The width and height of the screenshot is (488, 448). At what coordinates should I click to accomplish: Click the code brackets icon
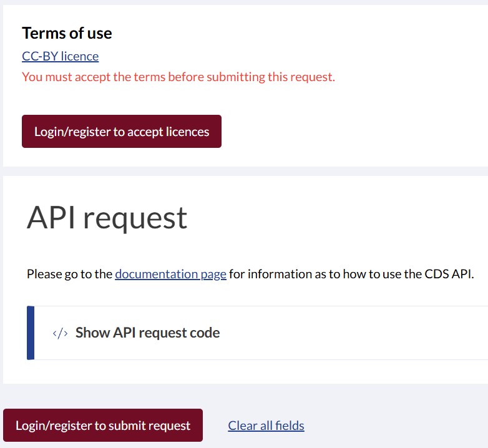click(60, 333)
